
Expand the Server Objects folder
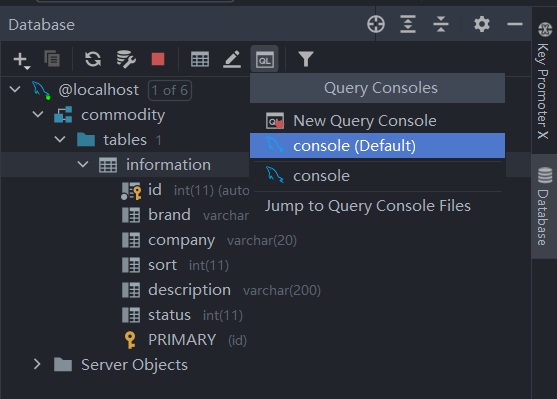37,364
